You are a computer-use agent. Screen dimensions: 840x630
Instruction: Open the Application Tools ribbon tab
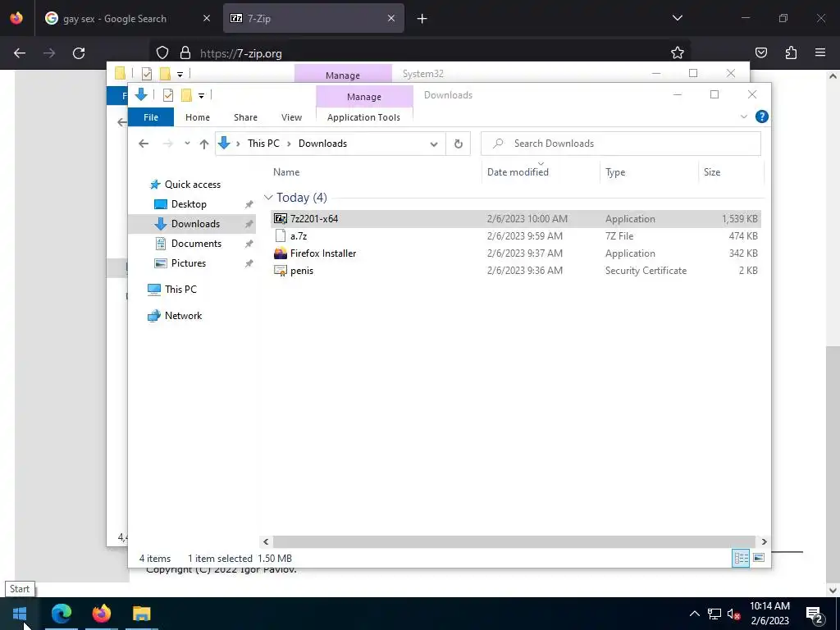point(363,117)
